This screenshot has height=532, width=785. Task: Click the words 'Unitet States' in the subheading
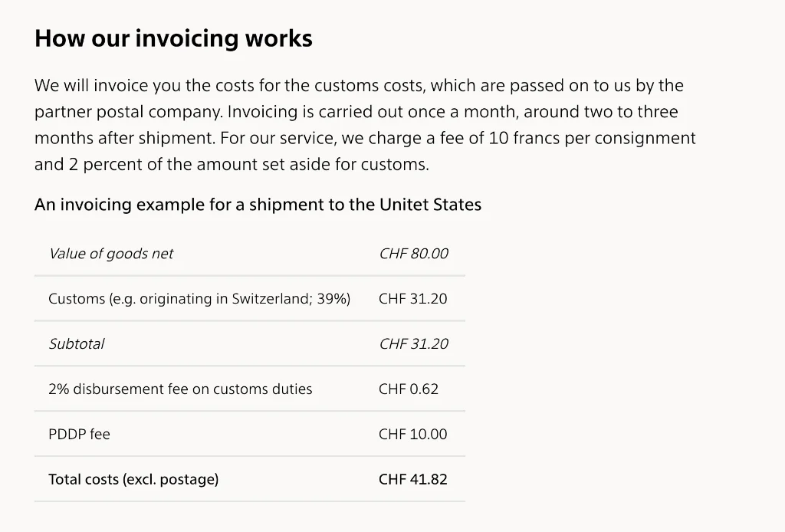[x=430, y=205]
